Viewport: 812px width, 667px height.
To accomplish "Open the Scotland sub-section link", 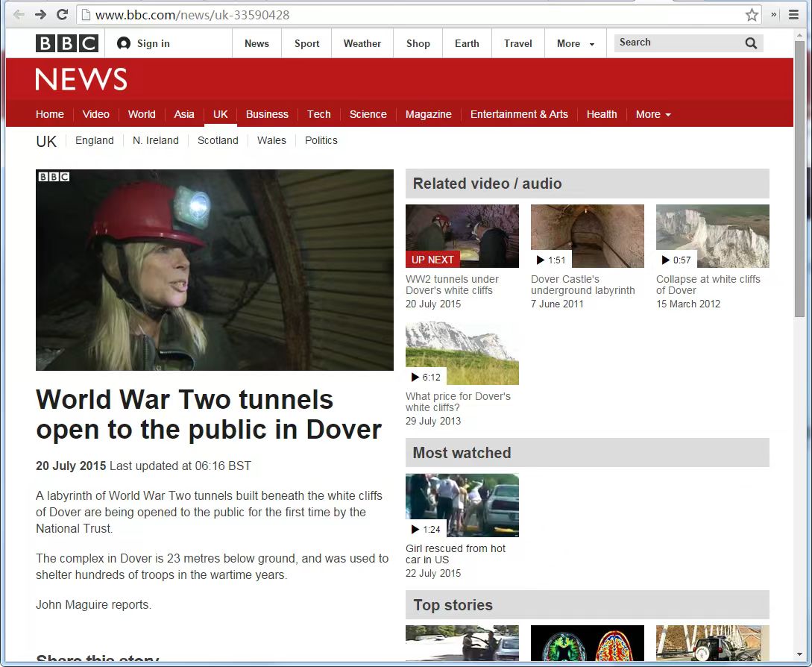I will click(218, 140).
